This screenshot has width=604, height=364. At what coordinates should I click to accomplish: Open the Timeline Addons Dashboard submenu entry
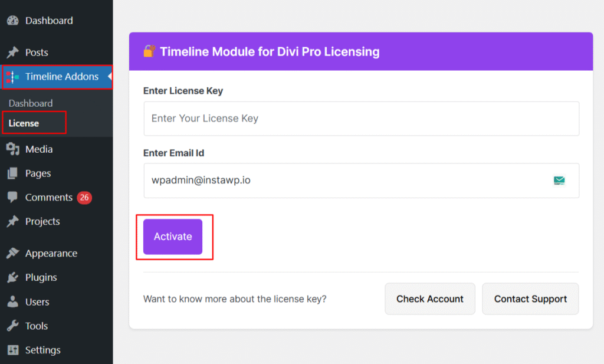click(31, 103)
